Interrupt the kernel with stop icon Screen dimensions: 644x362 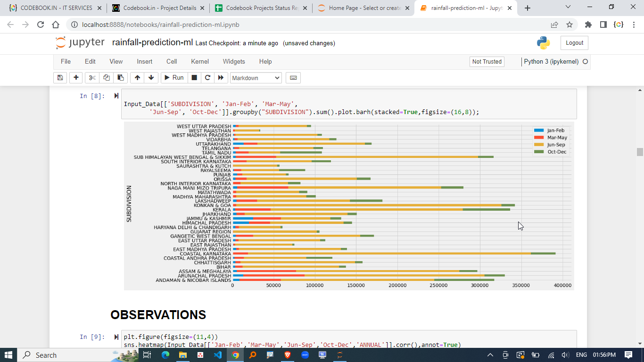point(194,78)
